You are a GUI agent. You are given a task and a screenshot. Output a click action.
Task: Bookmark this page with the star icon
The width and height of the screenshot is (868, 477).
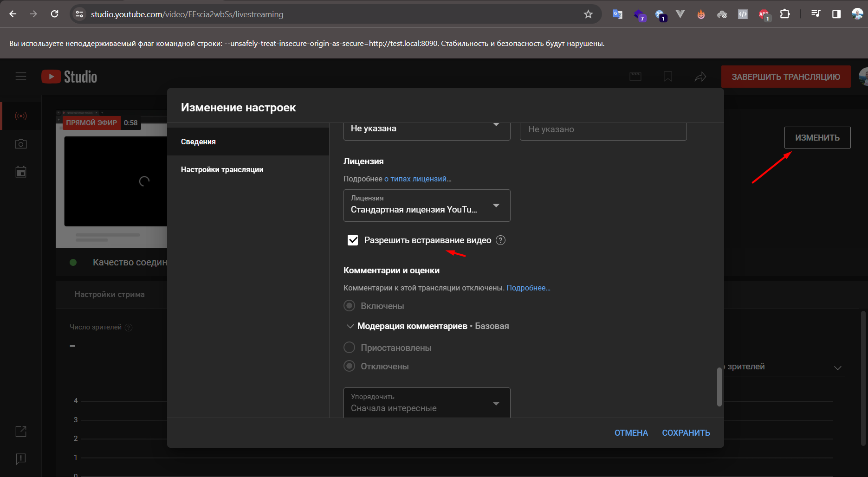pos(588,14)
